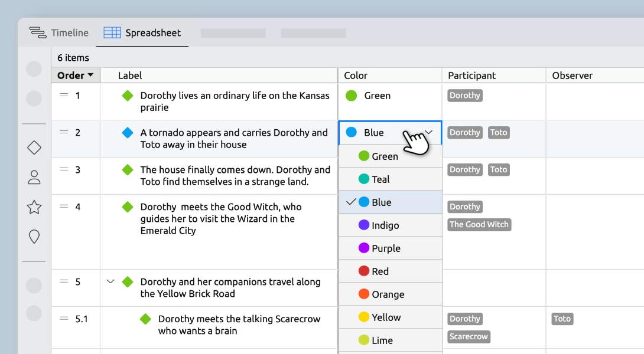Click the Toto tag in row 2
Screen dimensions: 644x354
coord(499,133)
